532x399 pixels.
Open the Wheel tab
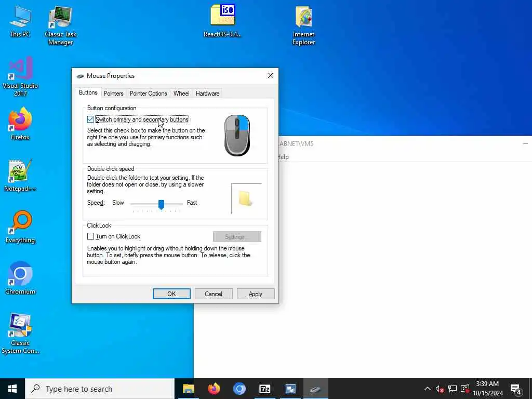(181, 94)
